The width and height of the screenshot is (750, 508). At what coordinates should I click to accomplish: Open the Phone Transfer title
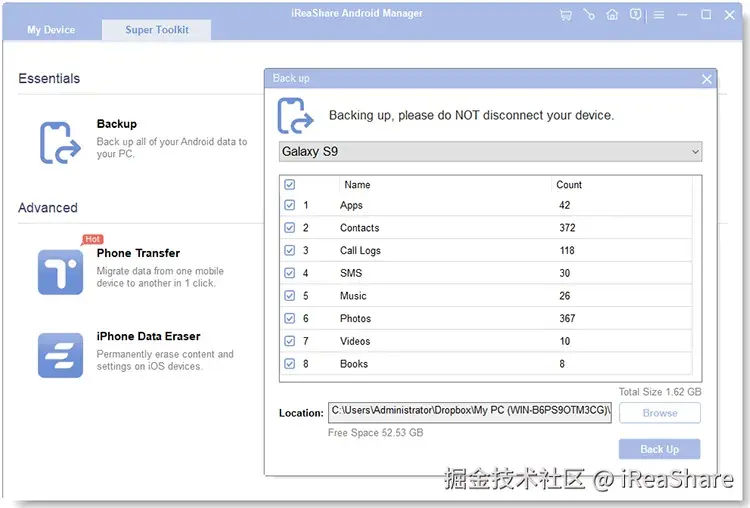138,253
